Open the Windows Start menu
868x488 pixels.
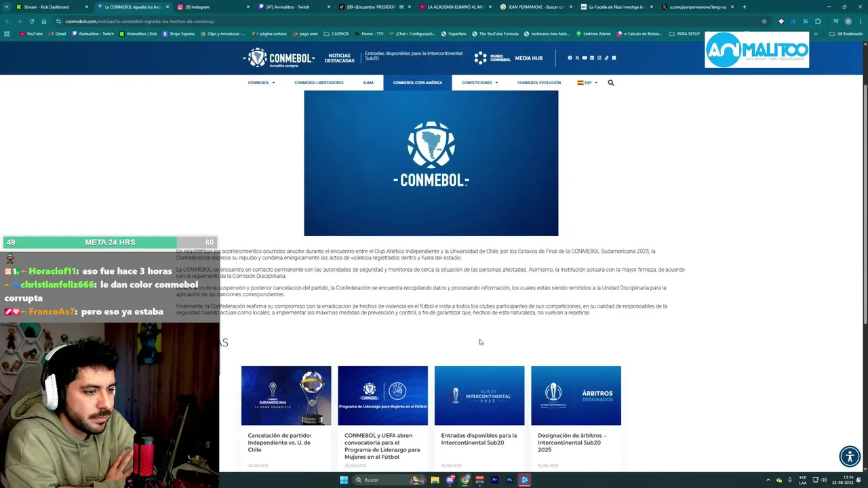pyautogui.click(x=344, y=480)
